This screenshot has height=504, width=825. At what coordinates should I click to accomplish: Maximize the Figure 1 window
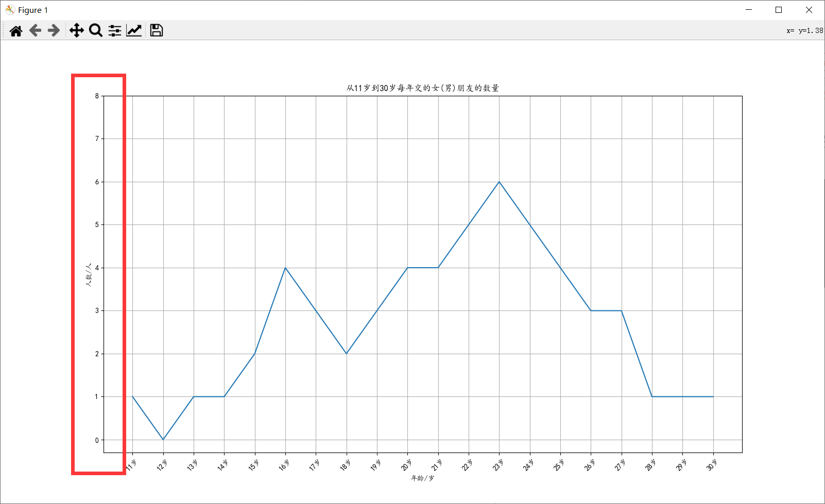779,10
